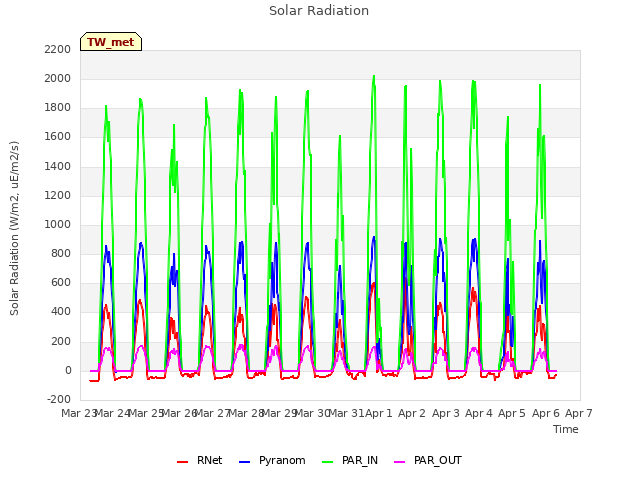Click the Apr 7 x-axis date label
Screen dimensions: 640x480
(578, 413)
